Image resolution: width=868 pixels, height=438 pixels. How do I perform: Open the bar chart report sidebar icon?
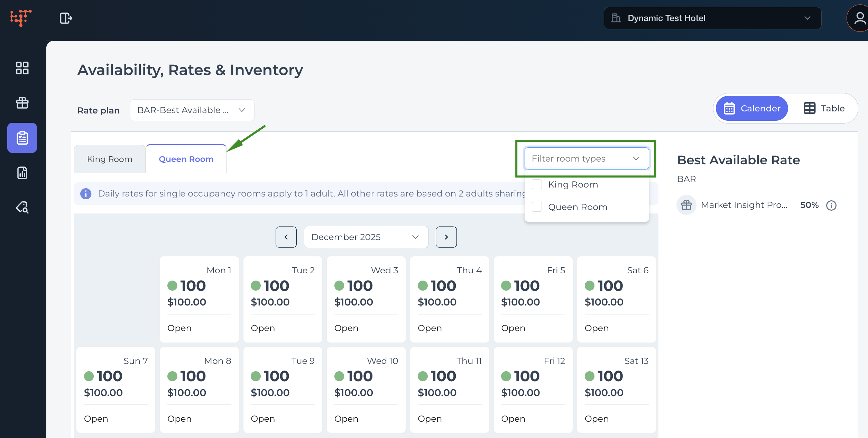click(22, 173)
